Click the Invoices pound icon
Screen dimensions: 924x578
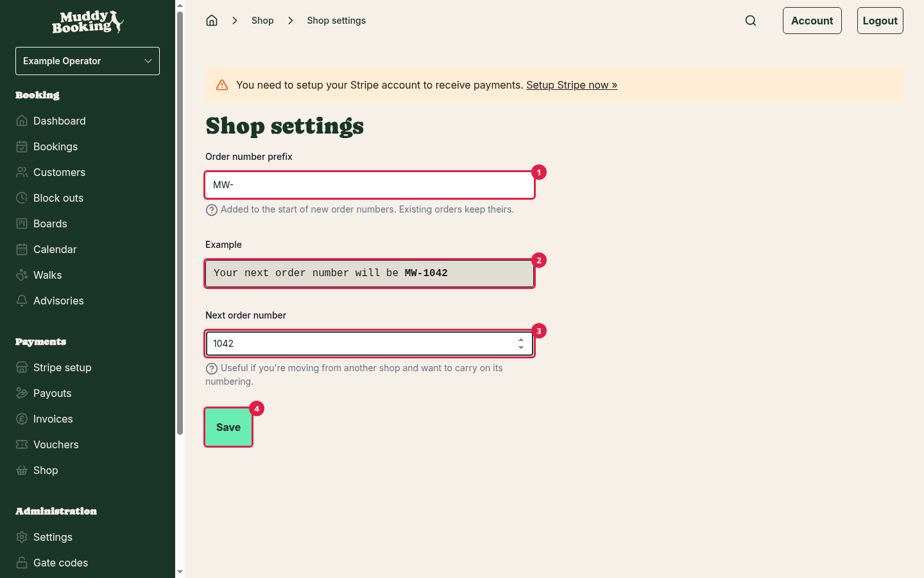[22, 419]
